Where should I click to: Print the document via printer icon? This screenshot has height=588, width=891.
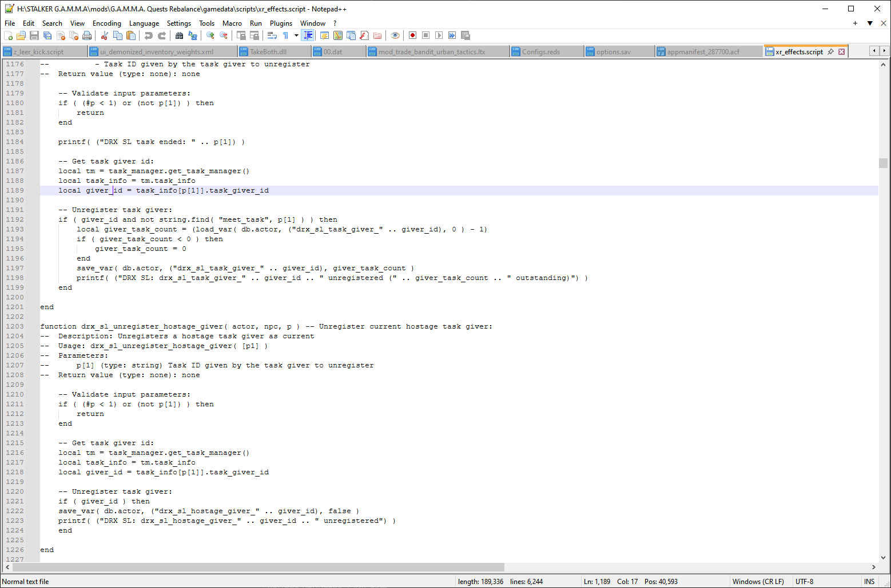tap(87, 35)
